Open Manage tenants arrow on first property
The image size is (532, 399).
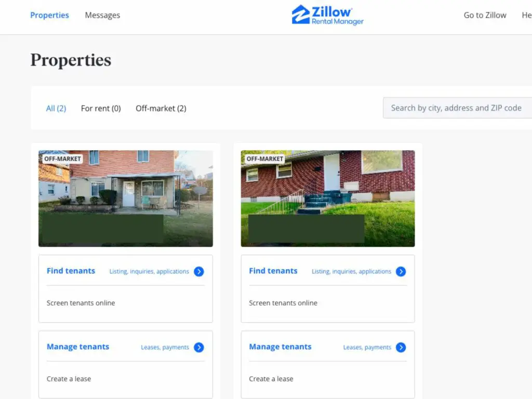199,348
